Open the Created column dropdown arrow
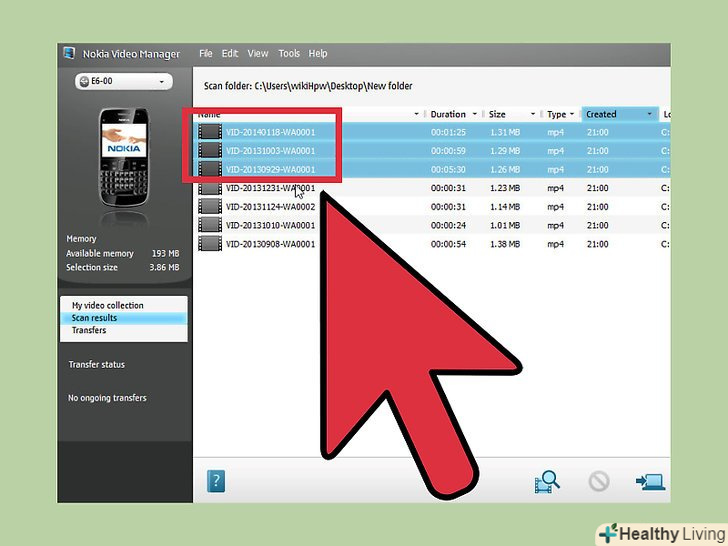The height and width of the screenshot is (546, 728). point(650,114)
